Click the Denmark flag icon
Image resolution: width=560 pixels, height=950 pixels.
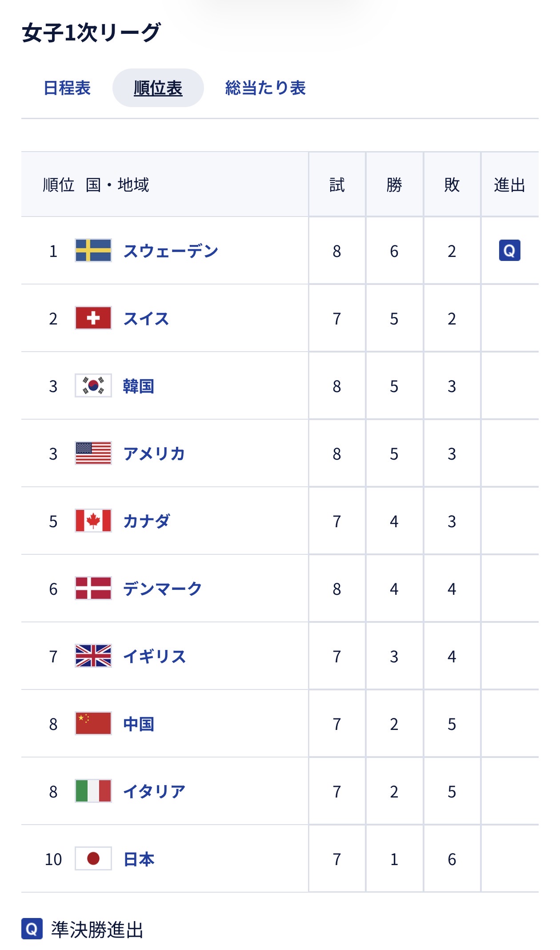(x=93, y=588)
